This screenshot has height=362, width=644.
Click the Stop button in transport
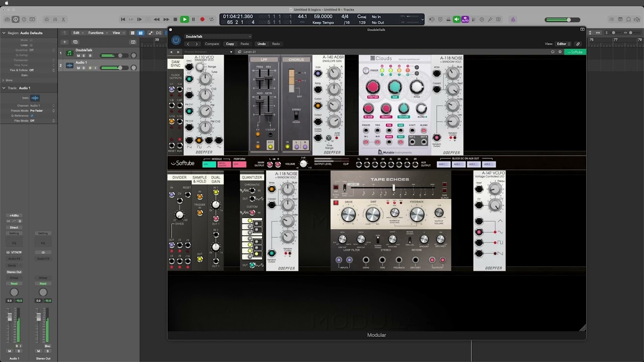click(175, 20)
